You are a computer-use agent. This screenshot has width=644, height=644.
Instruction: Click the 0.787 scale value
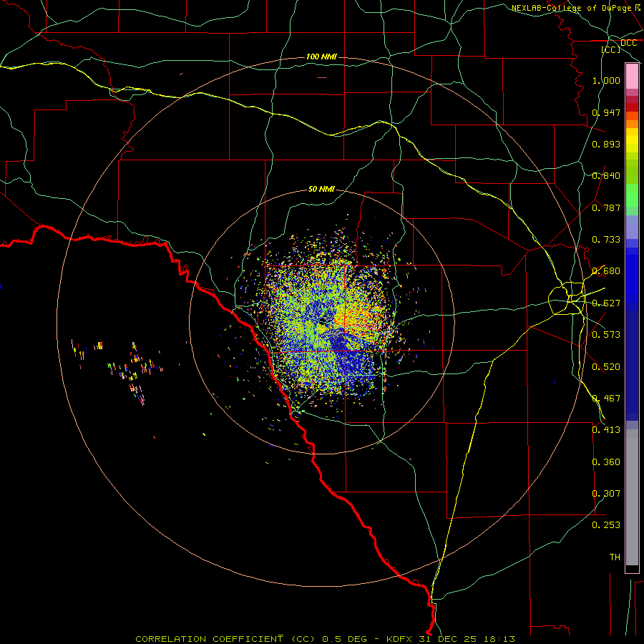606,208
